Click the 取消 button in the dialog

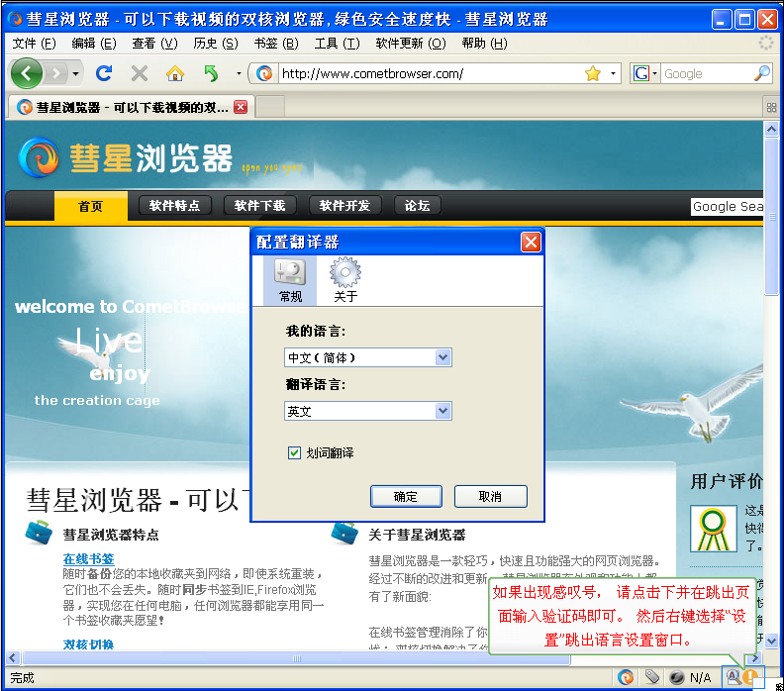[x=490, y=496]
